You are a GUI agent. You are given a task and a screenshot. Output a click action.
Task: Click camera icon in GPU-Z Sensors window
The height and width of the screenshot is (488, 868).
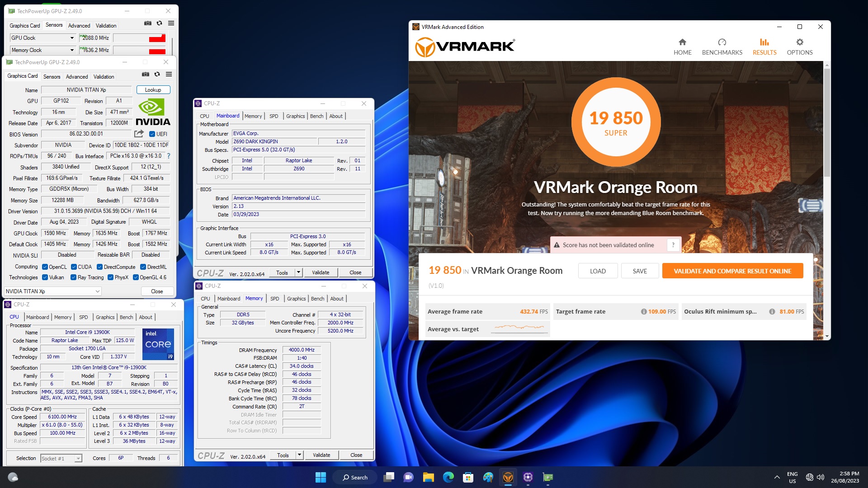[x=147, y=23]
